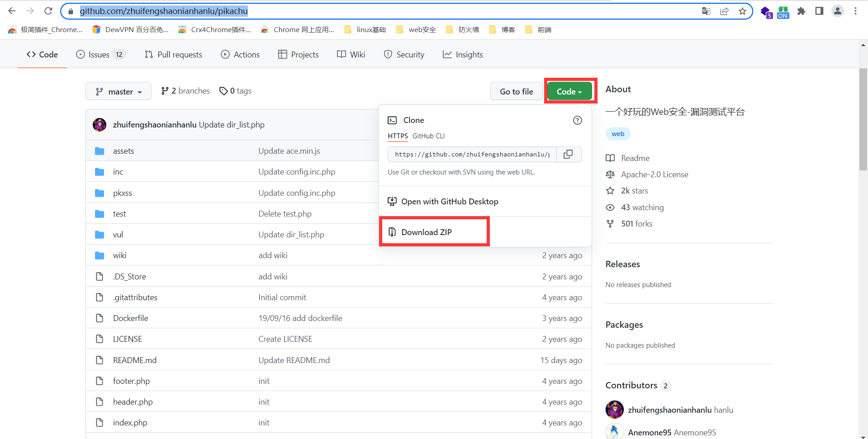Click the Update dir_list.php commit message

pos(232,125)
